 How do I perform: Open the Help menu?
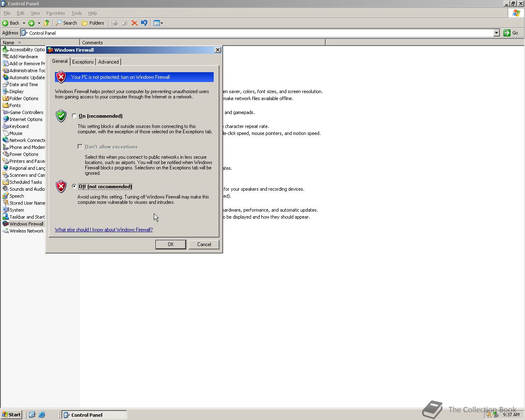pyautogui.click(x=93, y=13)
